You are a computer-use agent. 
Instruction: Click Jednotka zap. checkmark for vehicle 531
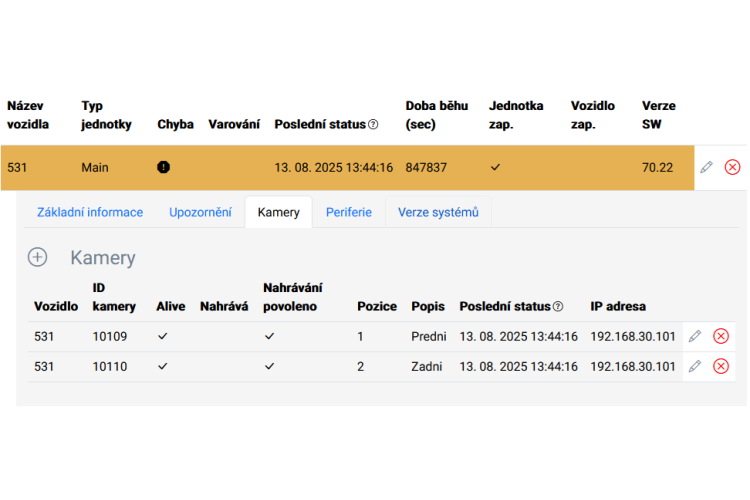click(496, 167)
